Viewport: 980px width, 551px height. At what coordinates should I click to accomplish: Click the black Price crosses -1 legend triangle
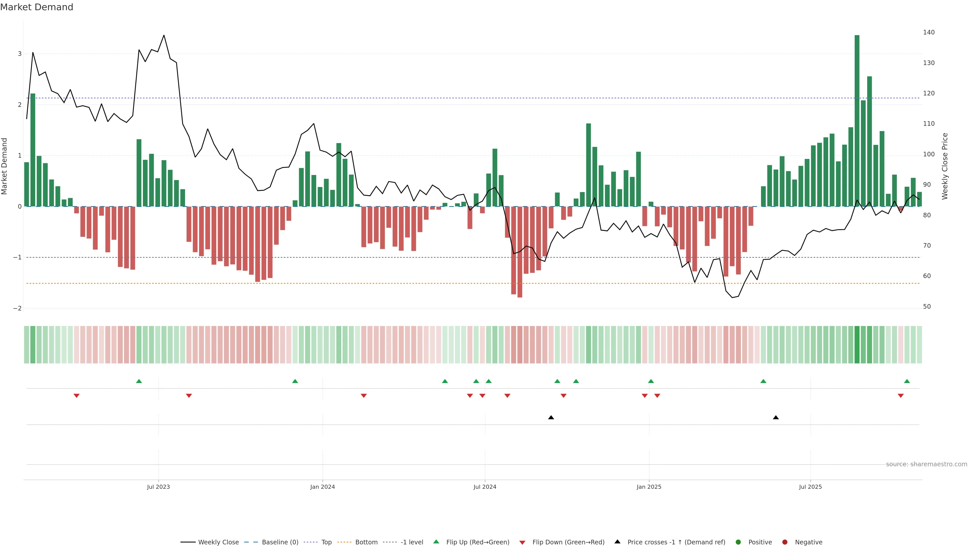coord(617,542)
